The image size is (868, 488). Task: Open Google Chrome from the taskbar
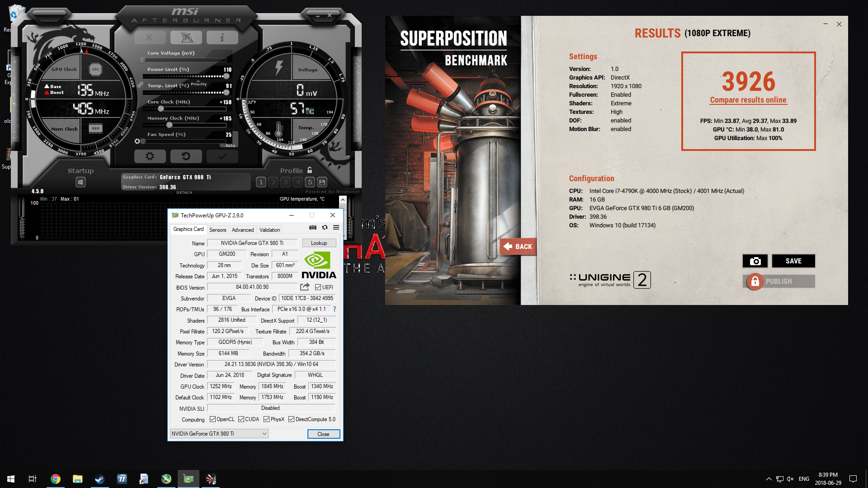click(56, 479)
